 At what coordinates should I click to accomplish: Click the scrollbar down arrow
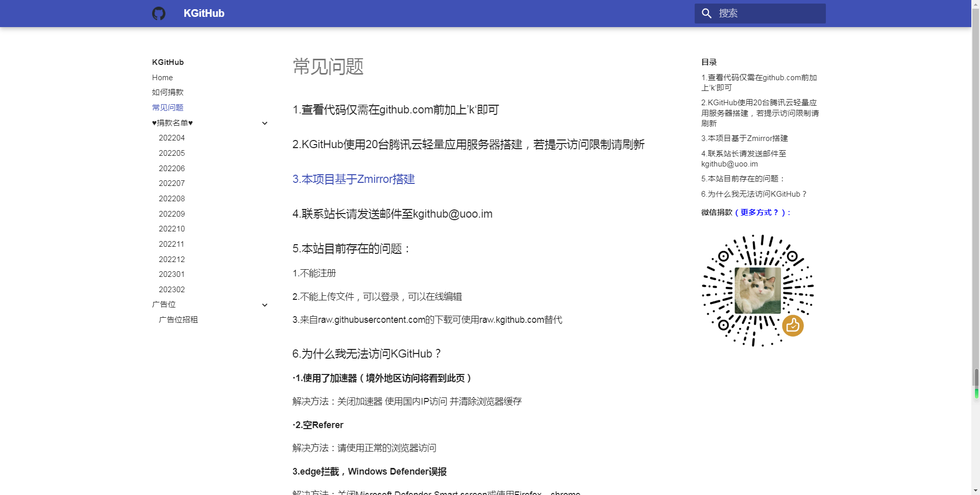click(976, 490)
